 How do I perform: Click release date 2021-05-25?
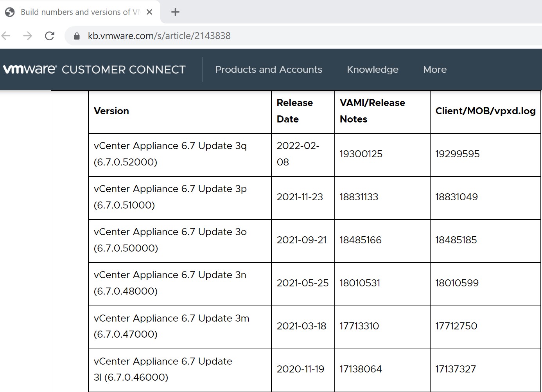[303, 283]
